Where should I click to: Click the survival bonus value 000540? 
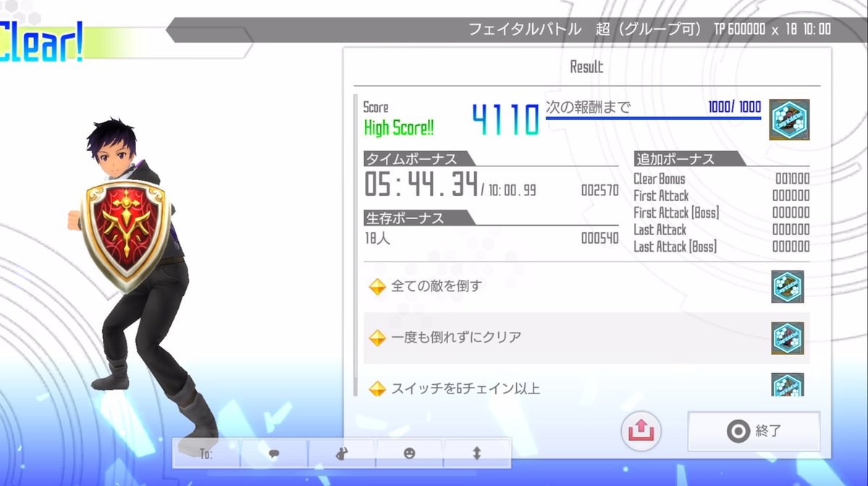[x=599, y=239]
